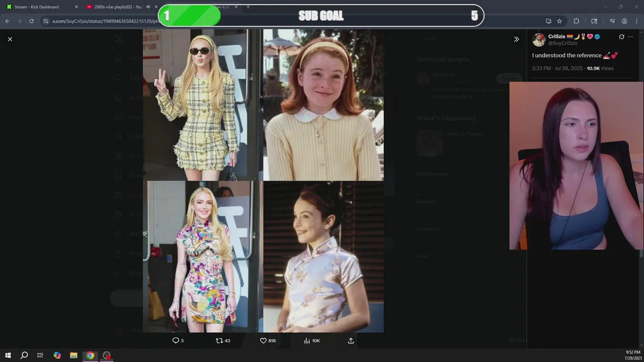Screen dimensions: 644x362
Task: Open Grok explain icon on CriSzis tweet
Action: [621, 37]
